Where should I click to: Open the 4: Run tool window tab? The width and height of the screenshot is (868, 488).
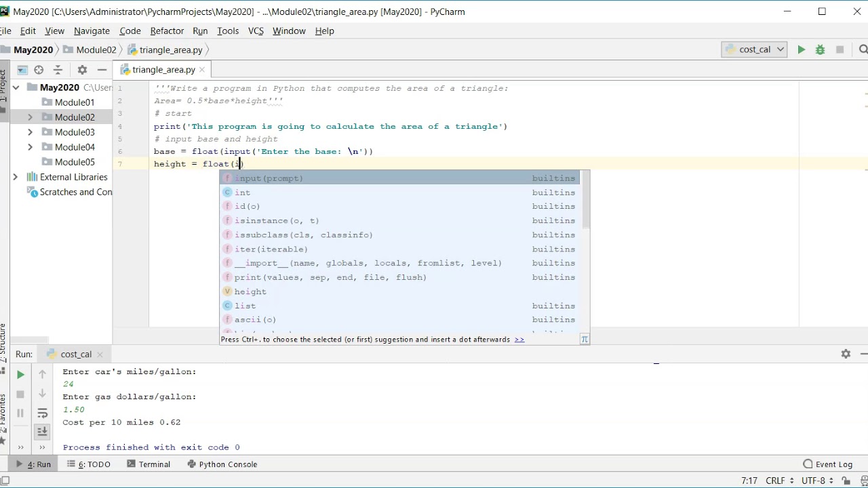pos(34,464)
